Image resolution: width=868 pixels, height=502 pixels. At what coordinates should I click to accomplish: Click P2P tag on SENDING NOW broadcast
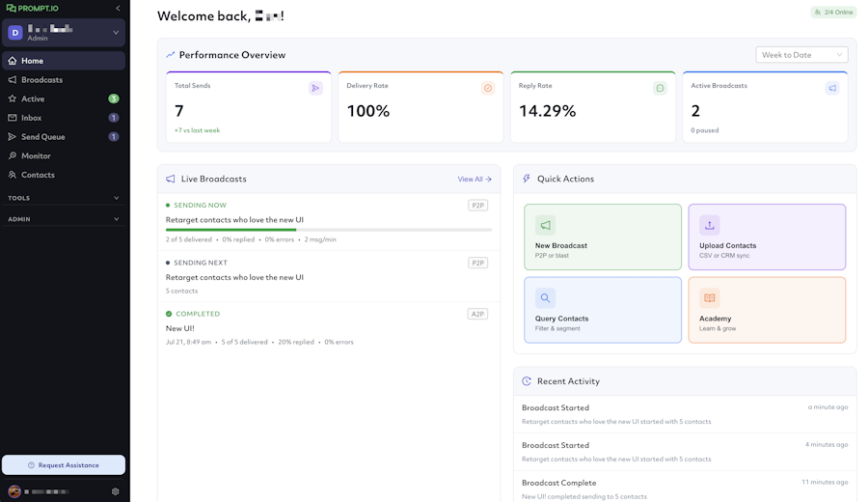pos(477,206)
